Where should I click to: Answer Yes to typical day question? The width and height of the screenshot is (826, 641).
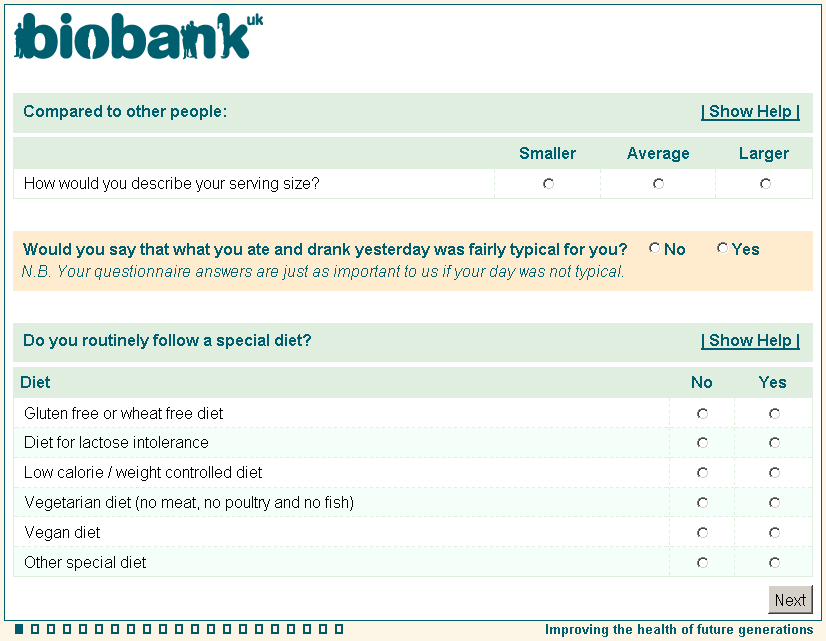(722, 249)
